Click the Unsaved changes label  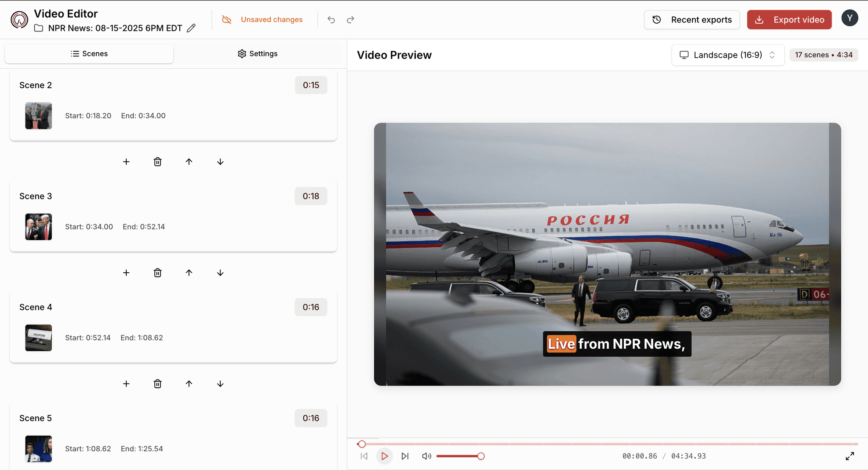272,20
